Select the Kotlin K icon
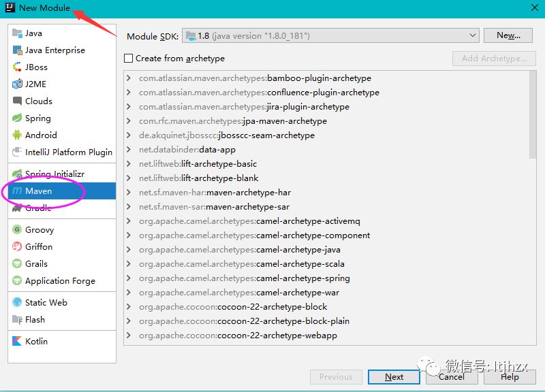Image resolution: width=545 pixels, height=392 pixels. [17, 342]
